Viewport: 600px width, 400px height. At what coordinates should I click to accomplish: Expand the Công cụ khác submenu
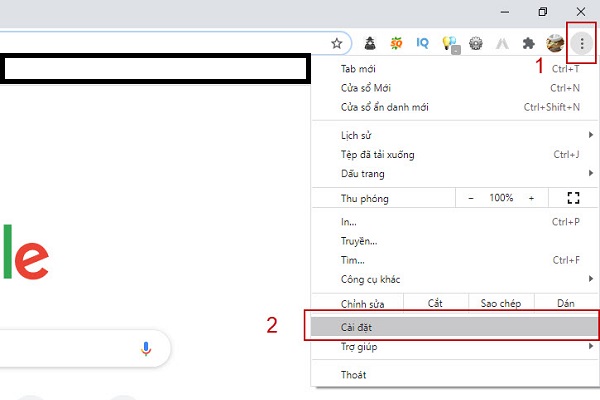pos(454,279)
